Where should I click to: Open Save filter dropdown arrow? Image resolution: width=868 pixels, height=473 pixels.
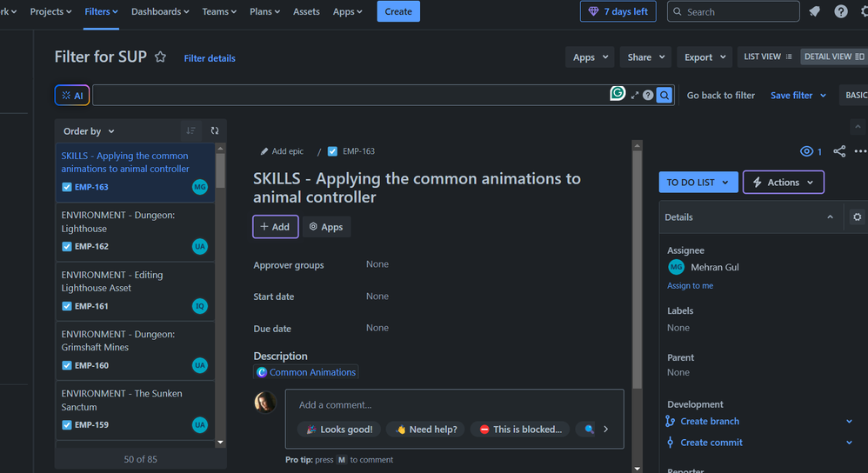823,95
